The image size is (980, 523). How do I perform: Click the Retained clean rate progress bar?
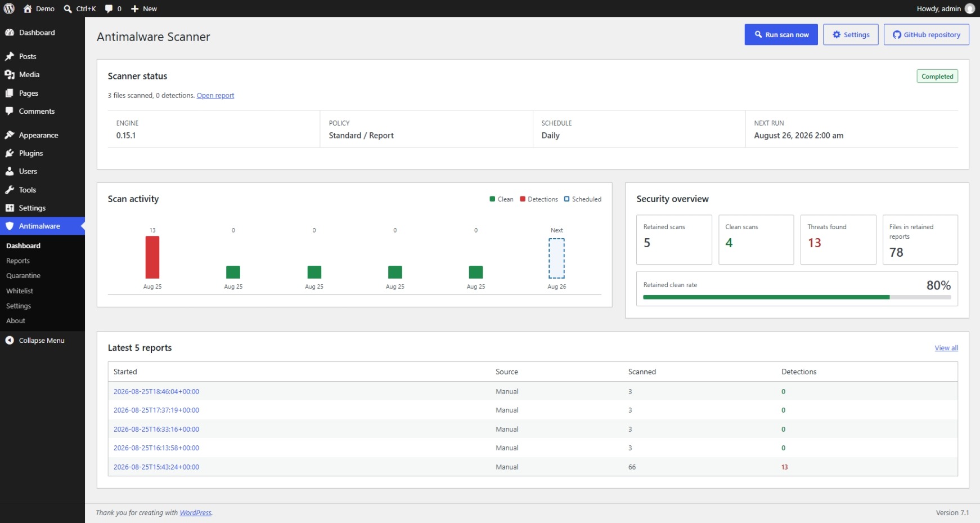pos(797,297)
